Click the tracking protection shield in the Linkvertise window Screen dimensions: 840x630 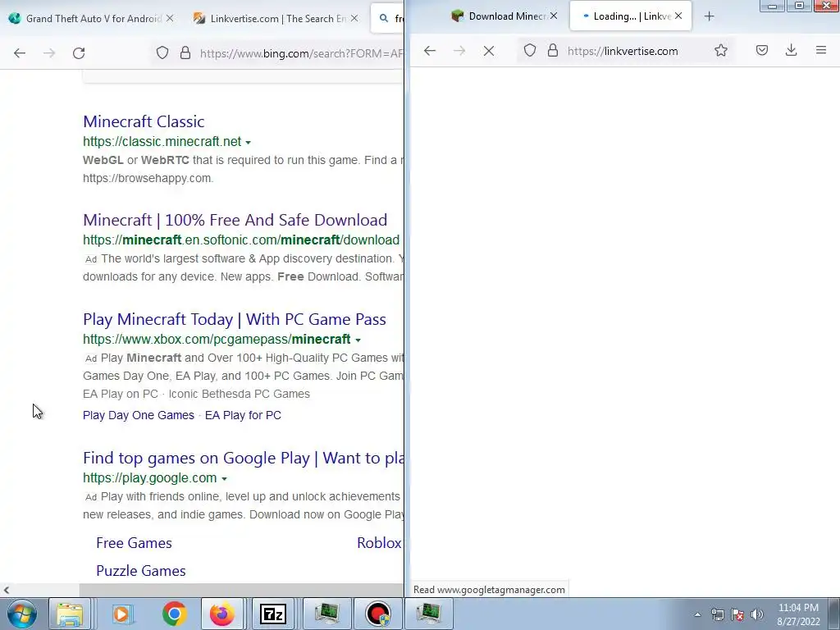pos(529,51)
